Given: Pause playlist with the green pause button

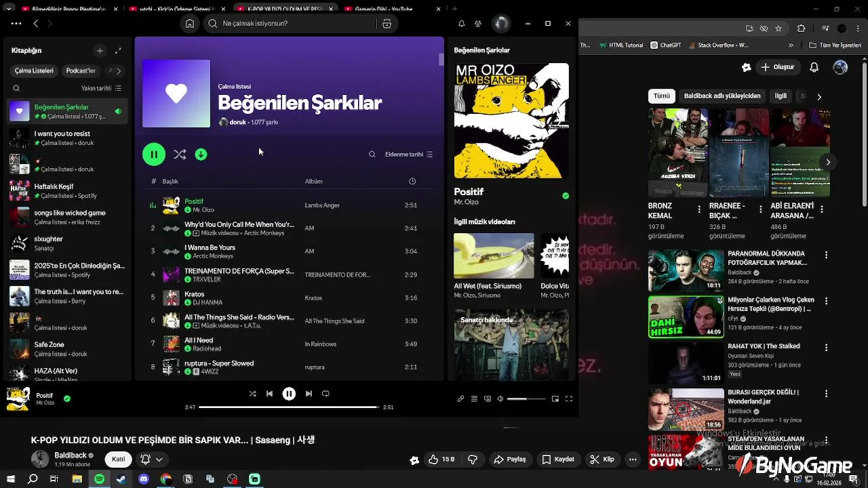Looking at the screenshot, I should [x=154, y=155].
